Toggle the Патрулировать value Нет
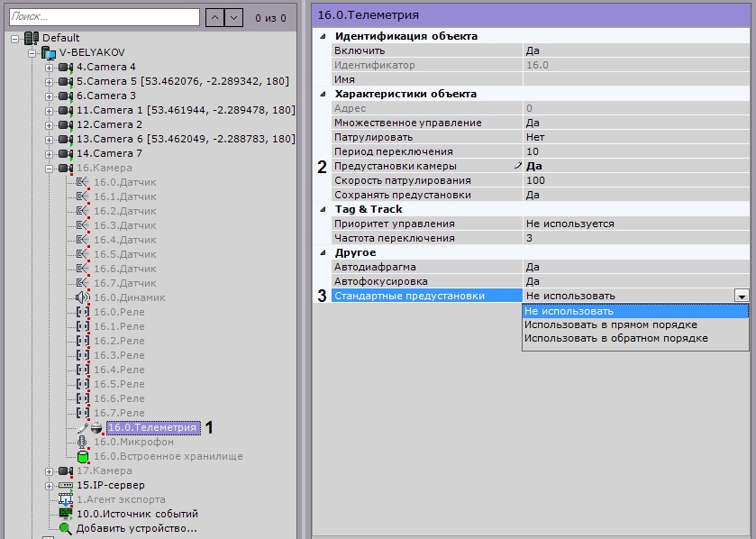Image resolution: width=756 pixels, height=539 pixels. (x=635, y=137)
